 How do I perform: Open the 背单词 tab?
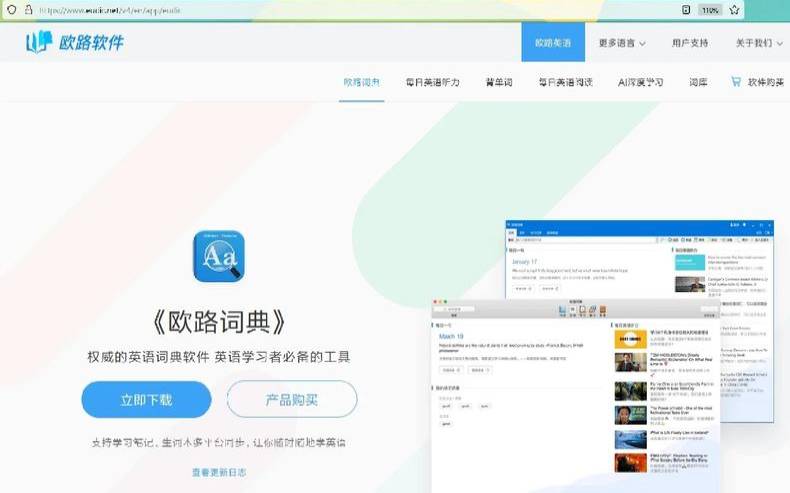pos(499,82)
